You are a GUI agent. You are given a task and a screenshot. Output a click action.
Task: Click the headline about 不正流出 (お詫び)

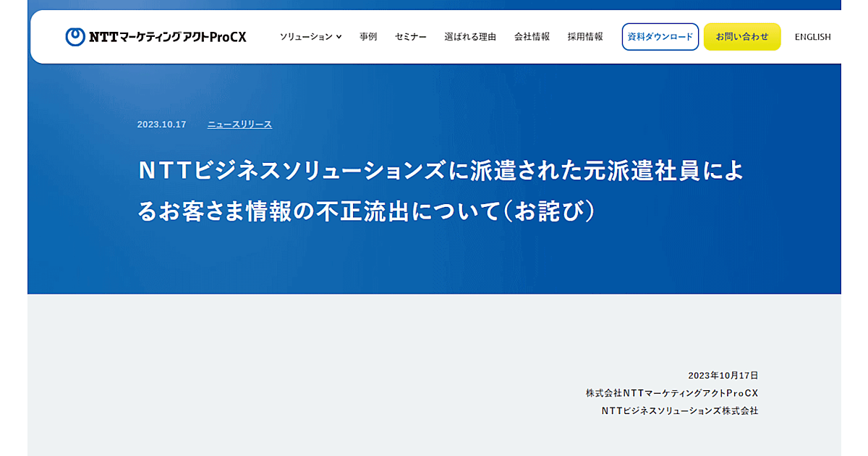click(440, 190)
